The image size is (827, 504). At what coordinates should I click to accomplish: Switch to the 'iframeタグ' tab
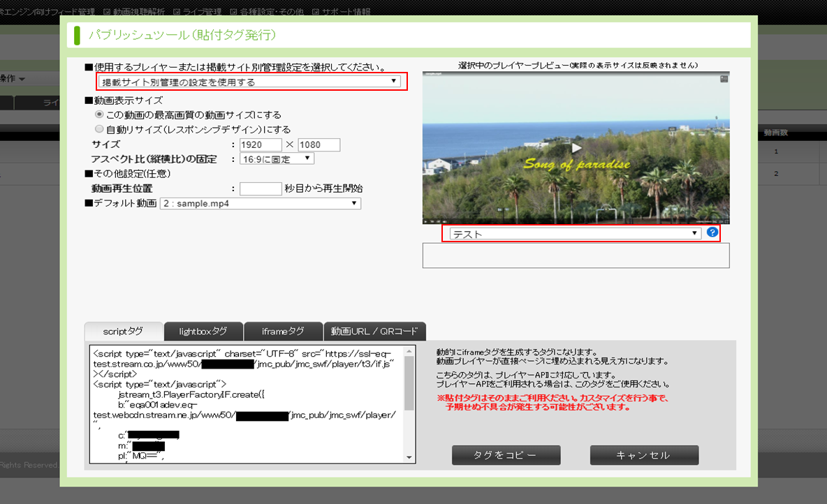[x=283, y=332]
